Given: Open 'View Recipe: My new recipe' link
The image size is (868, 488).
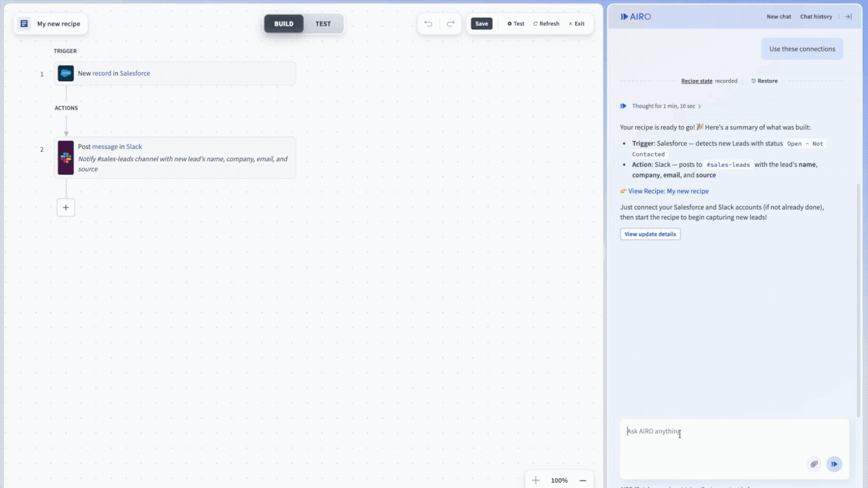Looking at the screenshot, I should 669,191.
